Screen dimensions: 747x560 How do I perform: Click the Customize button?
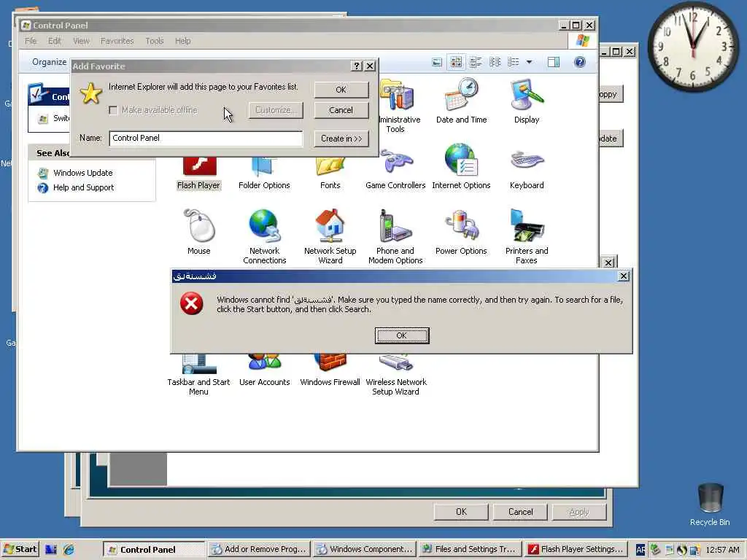[275, 110]
